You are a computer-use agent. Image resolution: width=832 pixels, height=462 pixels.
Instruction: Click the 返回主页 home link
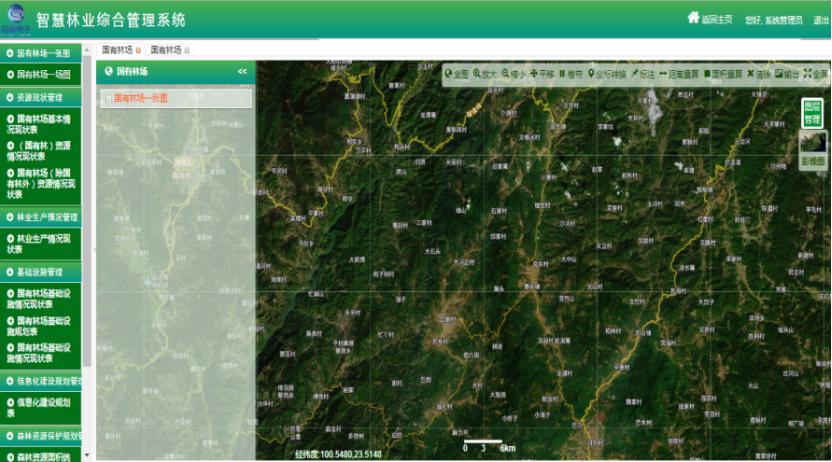click(x=710, y=19)
